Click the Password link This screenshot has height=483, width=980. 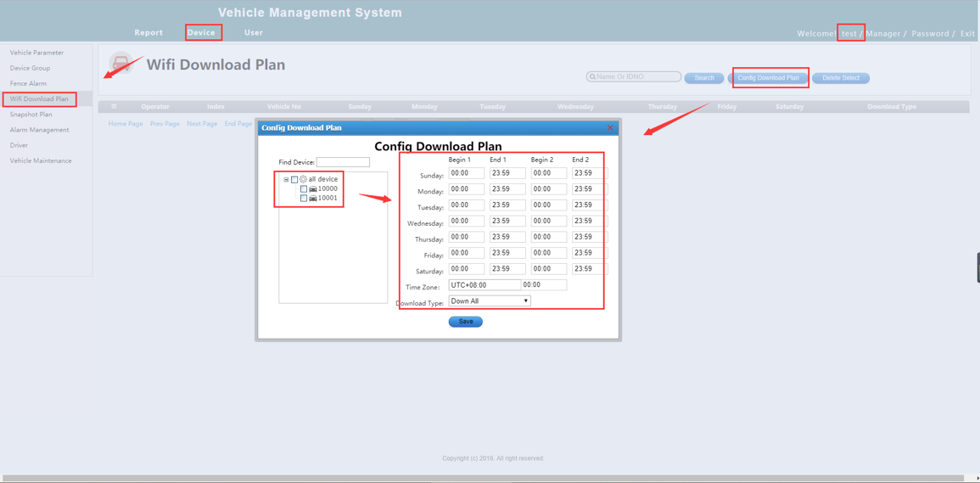tap(930, 34)
